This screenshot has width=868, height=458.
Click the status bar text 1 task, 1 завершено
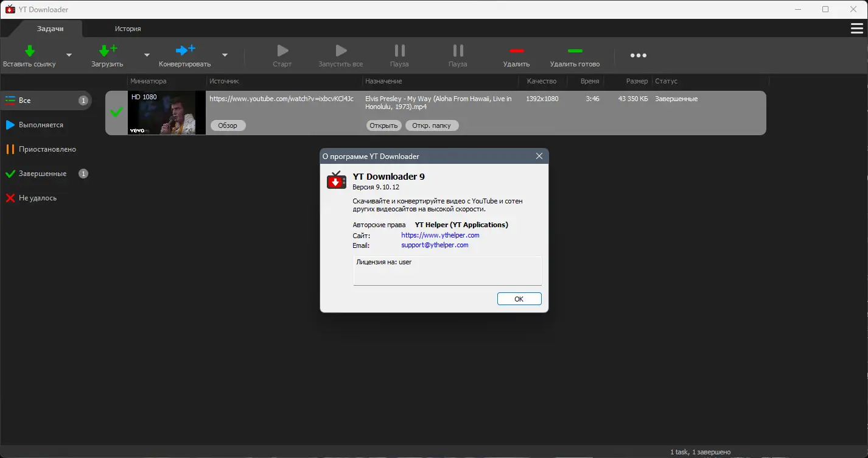click(x=701, y=452)
